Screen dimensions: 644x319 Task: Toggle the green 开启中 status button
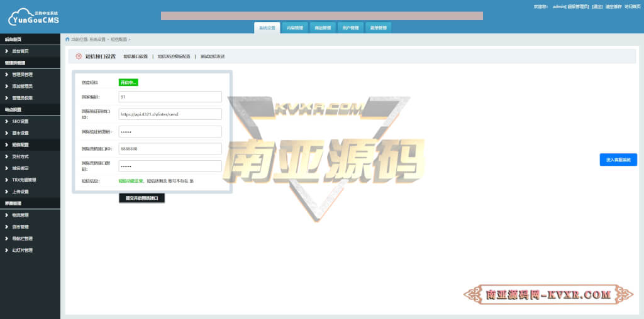[x=128, y=82]
